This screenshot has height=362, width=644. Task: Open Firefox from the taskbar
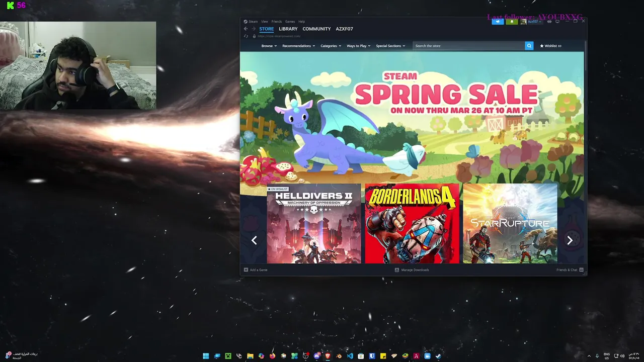click(272, 356)
